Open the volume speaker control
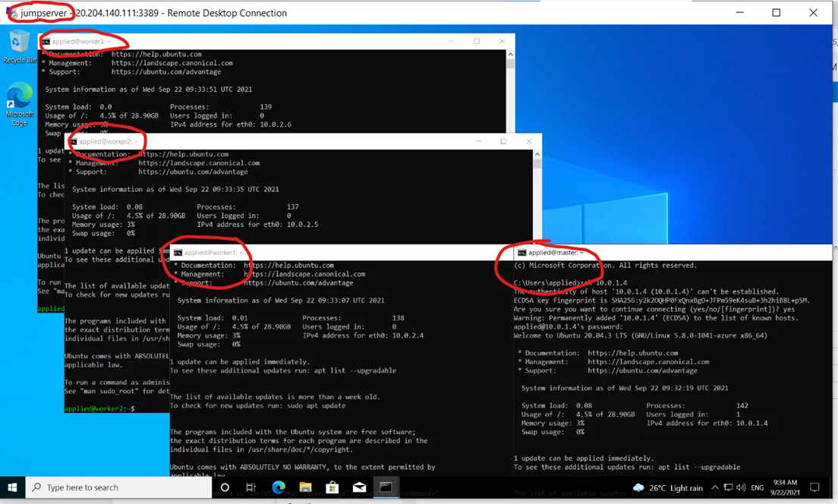 [x=741, y=487]
